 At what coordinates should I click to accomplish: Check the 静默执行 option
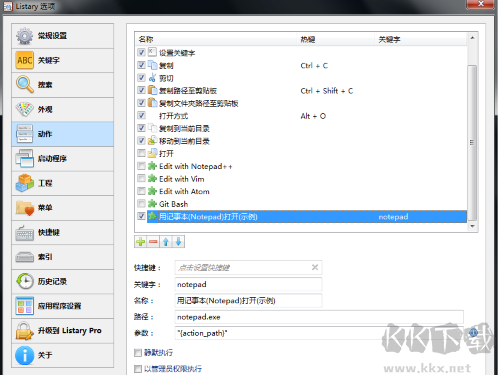pyautogui.click(x=138, y=352)
